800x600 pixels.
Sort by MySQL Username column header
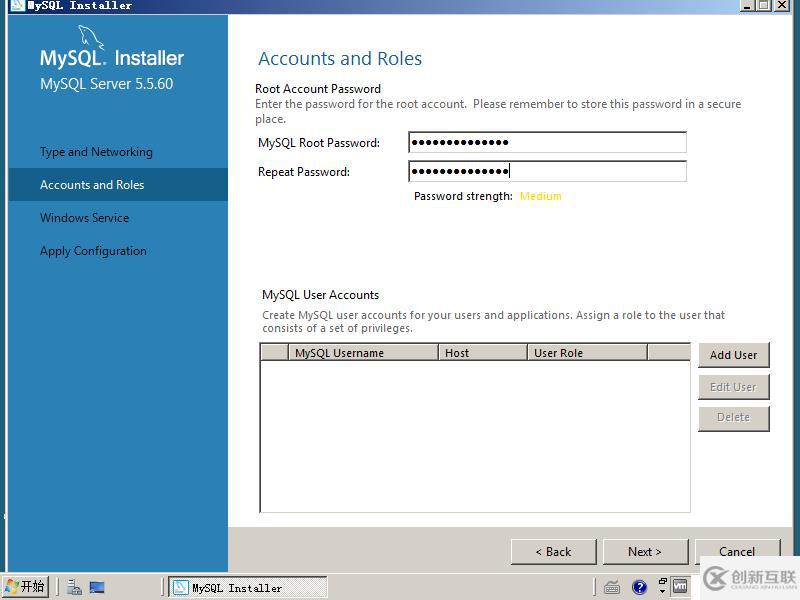[x=363, y=353]
